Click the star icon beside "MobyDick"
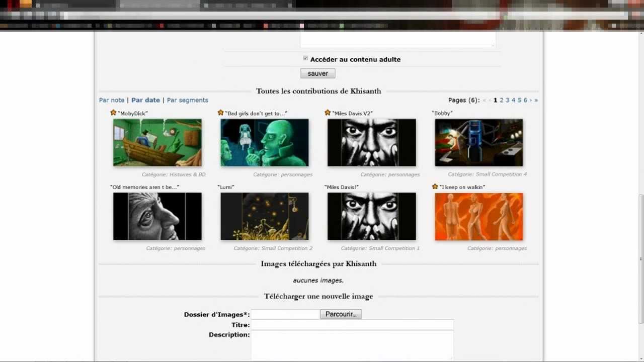 [x=113, y=113]
